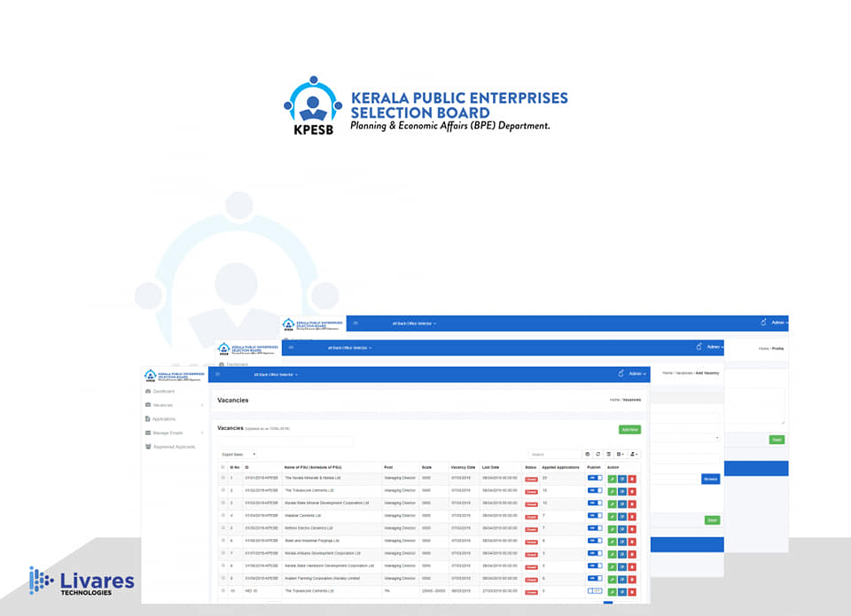Click the Closed status badge in row 4
The height and width of the screenshot is (616, 851).
(531, 518)
